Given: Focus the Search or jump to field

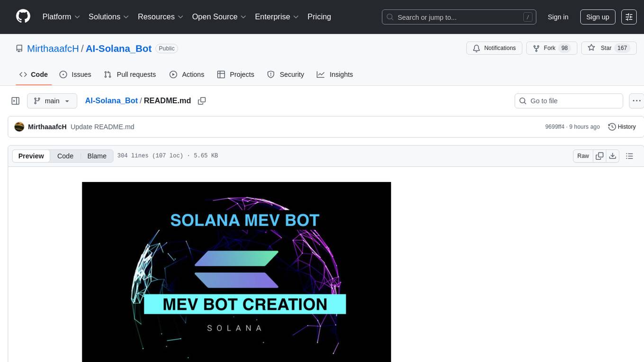Looking at the screenshot, I should tap(459, 17).
